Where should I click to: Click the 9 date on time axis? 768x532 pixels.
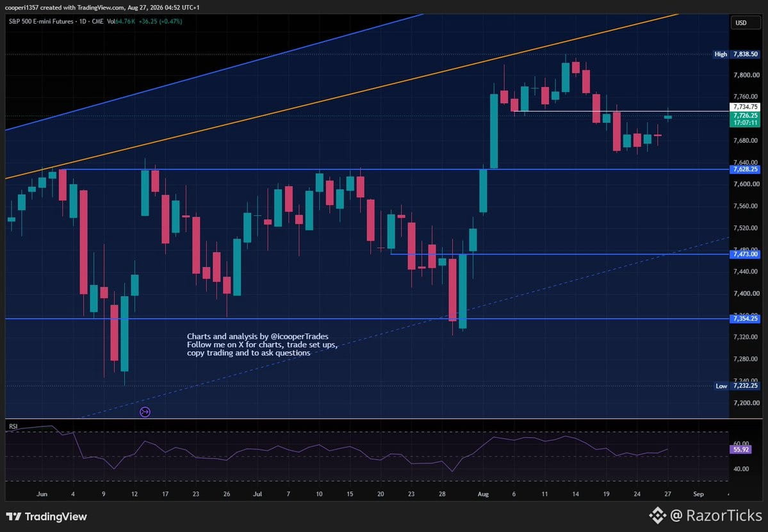point(103,494)
